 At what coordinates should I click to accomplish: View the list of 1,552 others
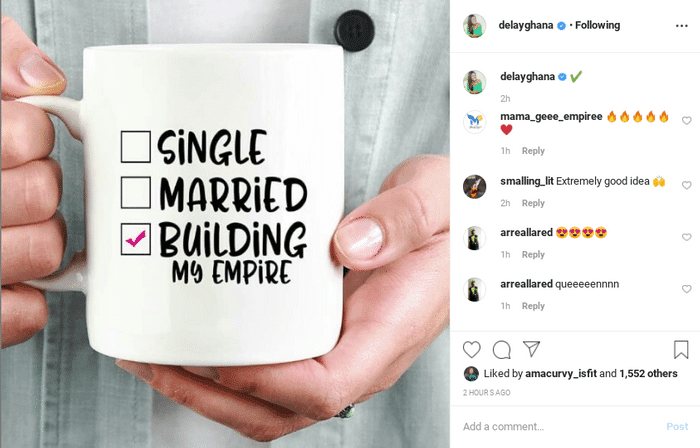[648, 373]
